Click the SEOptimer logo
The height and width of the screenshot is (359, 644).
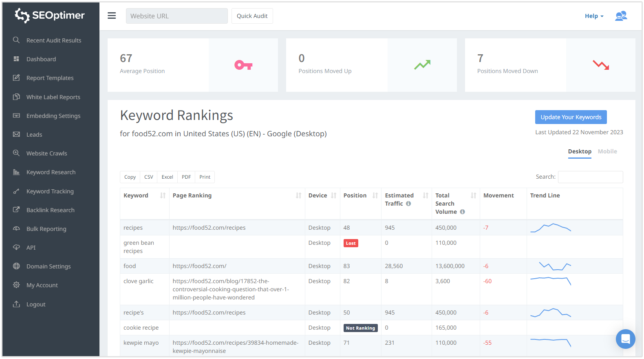50,16
